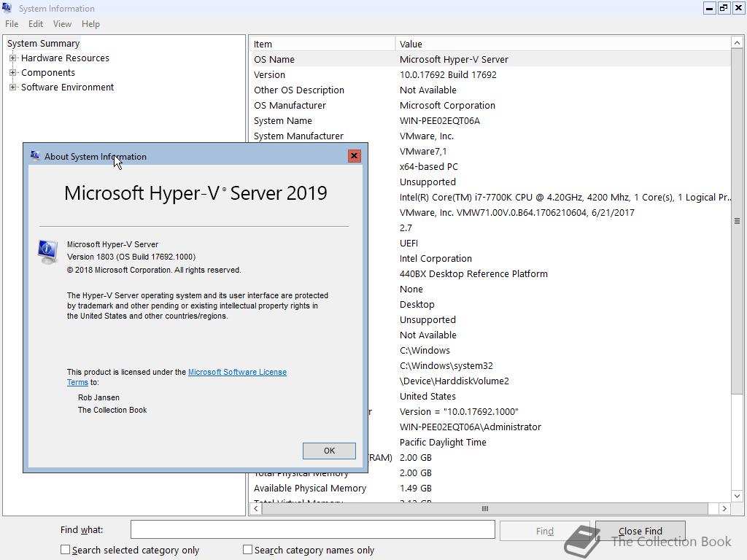The image size is (747, 560).
Task: Click the vertical scrollbar thumb
Action: 737,222
